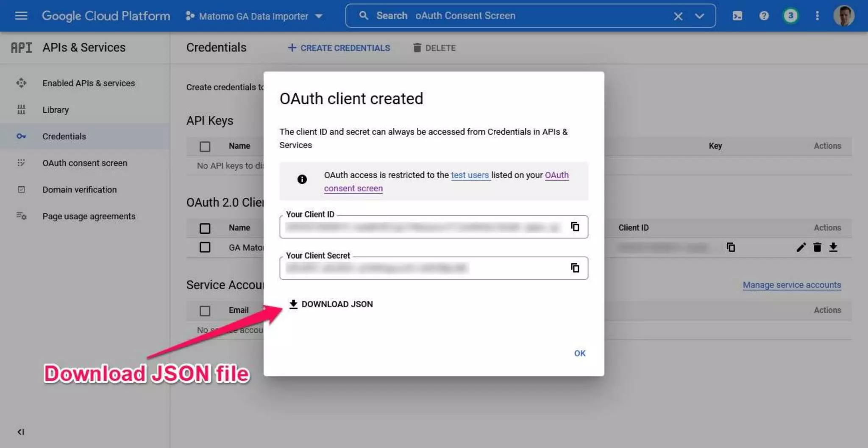Click the info icon in the OAuth notice
The image size is (868, 448).
click(x=302, y=179)
